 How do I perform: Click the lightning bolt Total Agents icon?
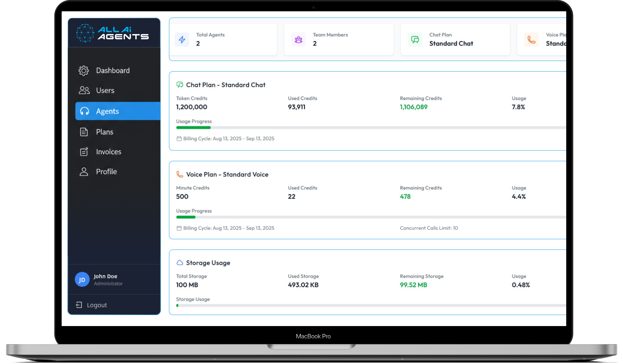(x=182, y=40)
